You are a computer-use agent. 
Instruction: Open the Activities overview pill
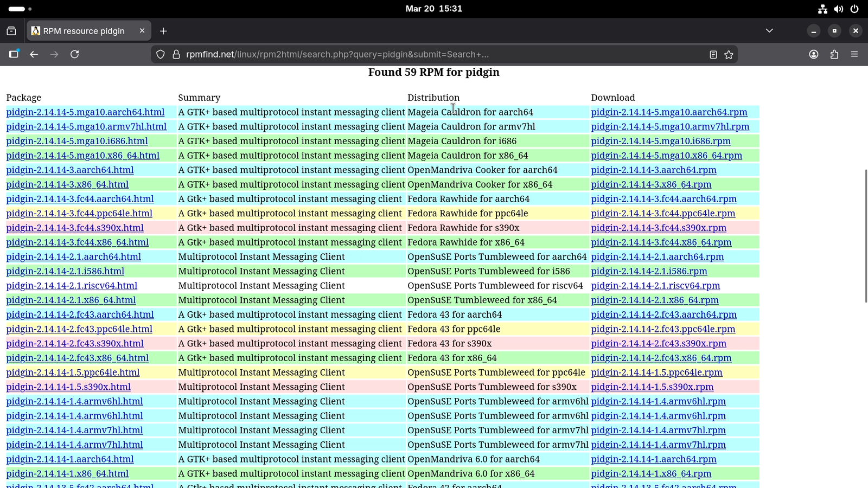coord(20,9)
